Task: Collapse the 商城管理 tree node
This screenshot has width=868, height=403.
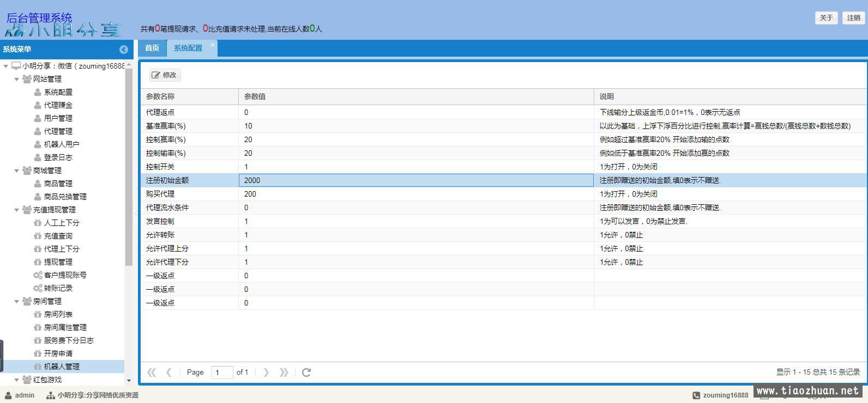Action: 16,170
